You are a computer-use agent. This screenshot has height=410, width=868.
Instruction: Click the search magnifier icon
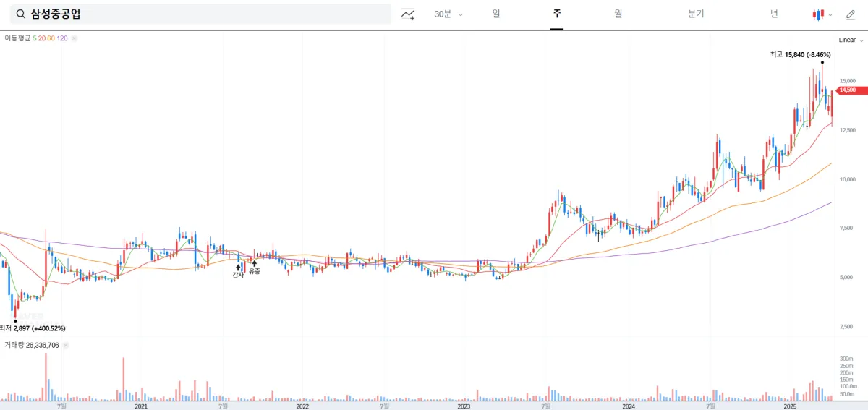20,14
